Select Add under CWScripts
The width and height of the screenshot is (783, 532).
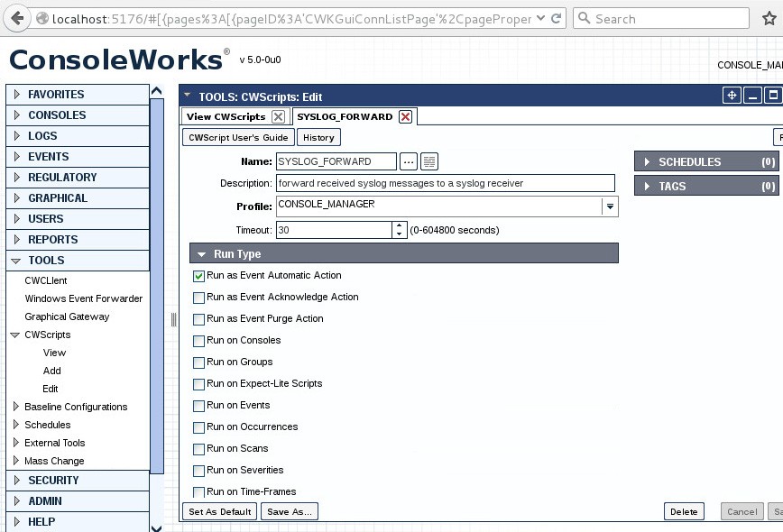[x=52, y=371]
